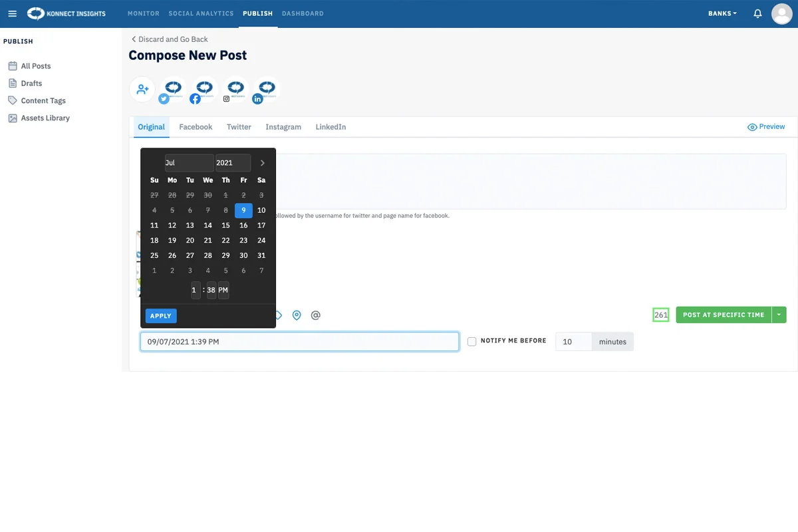Expand the Post At Specific Time arrow
798x532 pixels.
coord(779,315)
